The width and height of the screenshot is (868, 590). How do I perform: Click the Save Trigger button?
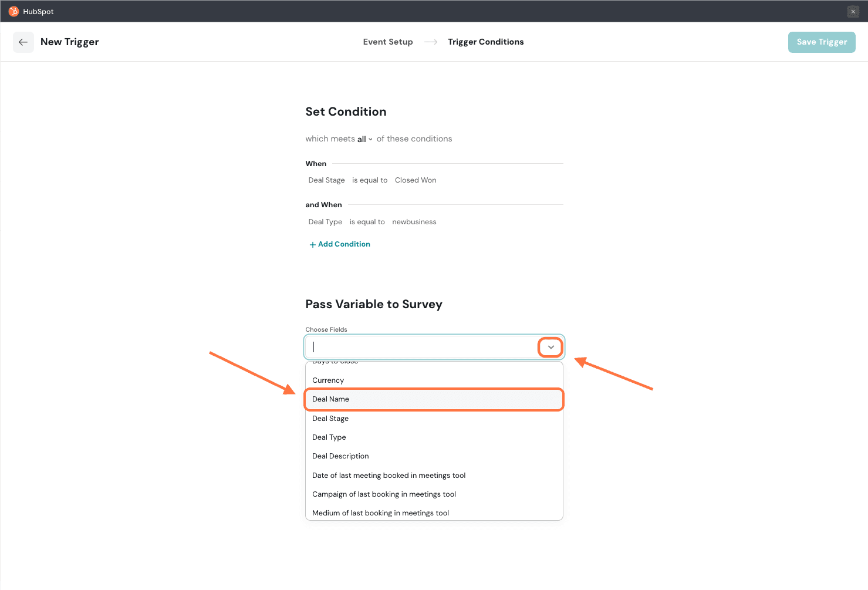pyautogui.click(x=821, y=42)
